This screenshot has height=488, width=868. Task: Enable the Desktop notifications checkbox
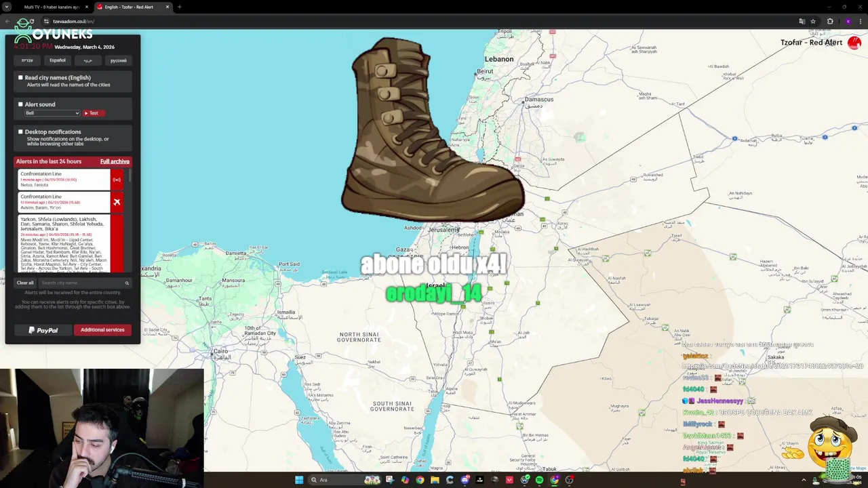tap(20, 131)
